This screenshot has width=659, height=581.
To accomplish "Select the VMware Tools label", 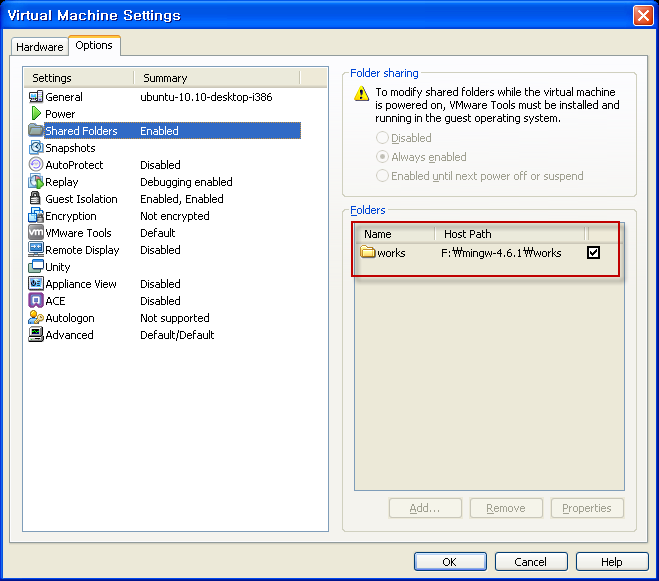I will [x=78, y=233].
